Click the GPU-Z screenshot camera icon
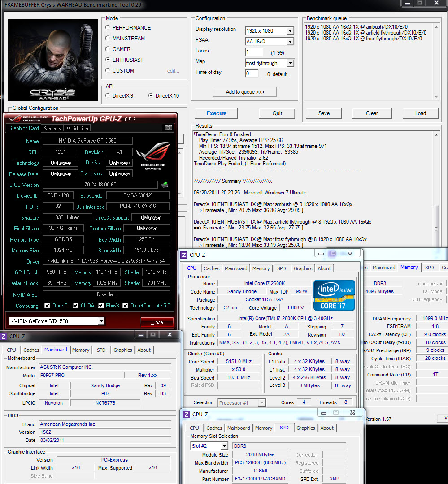Viewport: 448px width, 484px height. pos(168,127)
